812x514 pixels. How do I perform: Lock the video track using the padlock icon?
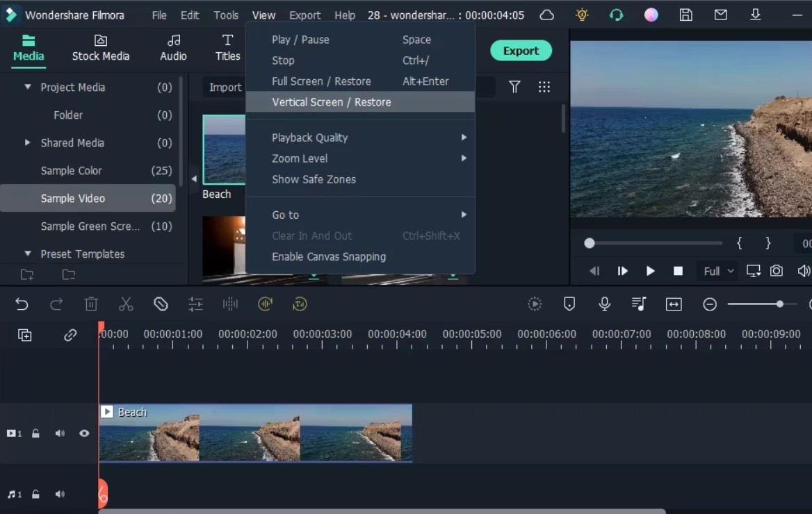[35, 433]
